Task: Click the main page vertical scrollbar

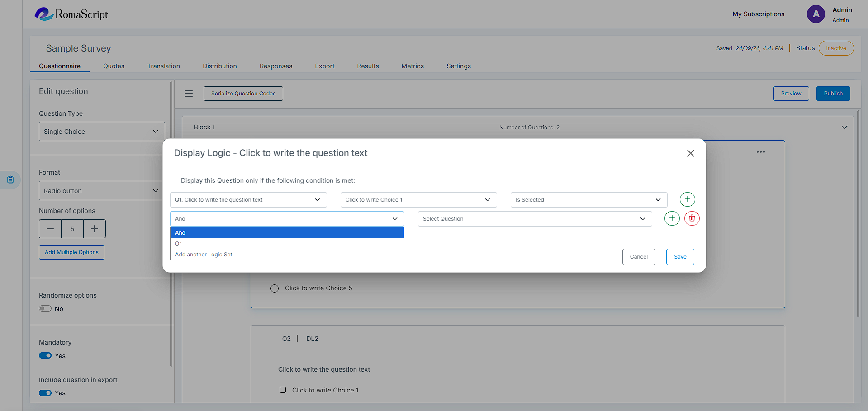Action: point(858,213)
